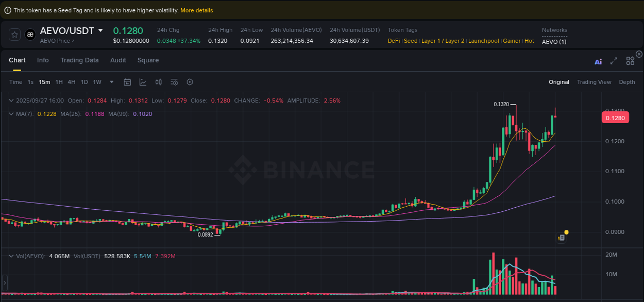Favorite AEVO/USDT using the star

(14, 34)
